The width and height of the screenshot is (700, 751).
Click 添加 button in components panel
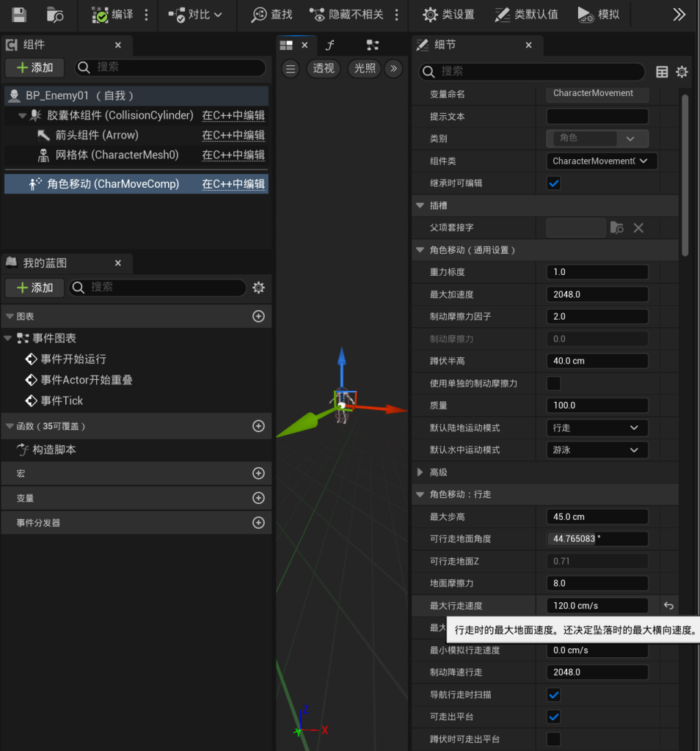point(34,67)
